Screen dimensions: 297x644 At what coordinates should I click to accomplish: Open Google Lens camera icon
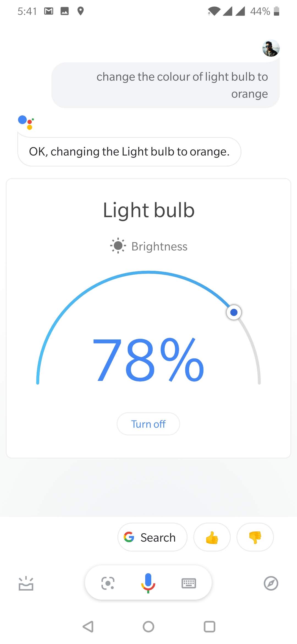click(x=108, y=583)
